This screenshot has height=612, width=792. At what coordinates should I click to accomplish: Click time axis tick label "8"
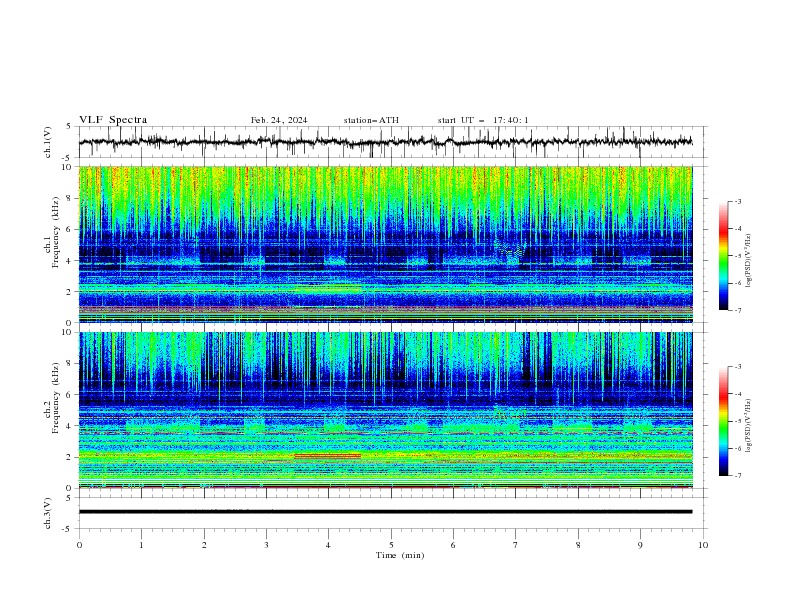coord(578,545)
